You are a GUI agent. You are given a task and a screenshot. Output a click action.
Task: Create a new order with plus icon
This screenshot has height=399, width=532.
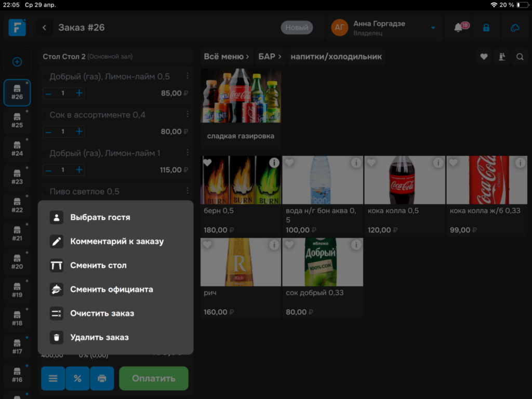pos(17,62)
